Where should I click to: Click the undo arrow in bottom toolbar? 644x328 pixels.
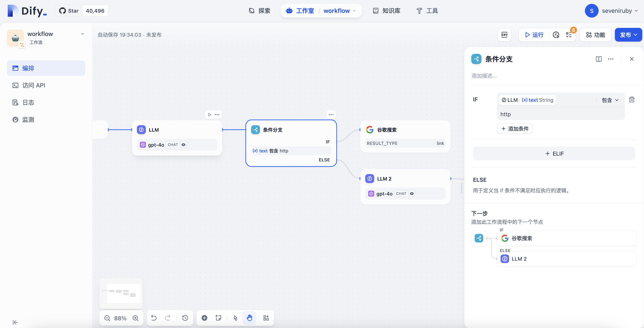coord(154,318)
